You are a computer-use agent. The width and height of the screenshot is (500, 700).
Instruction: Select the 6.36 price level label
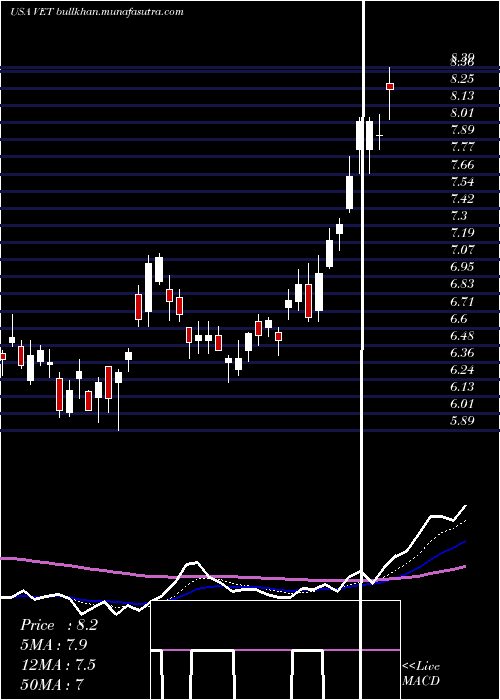pyautogui.click(x=462, y=353)
